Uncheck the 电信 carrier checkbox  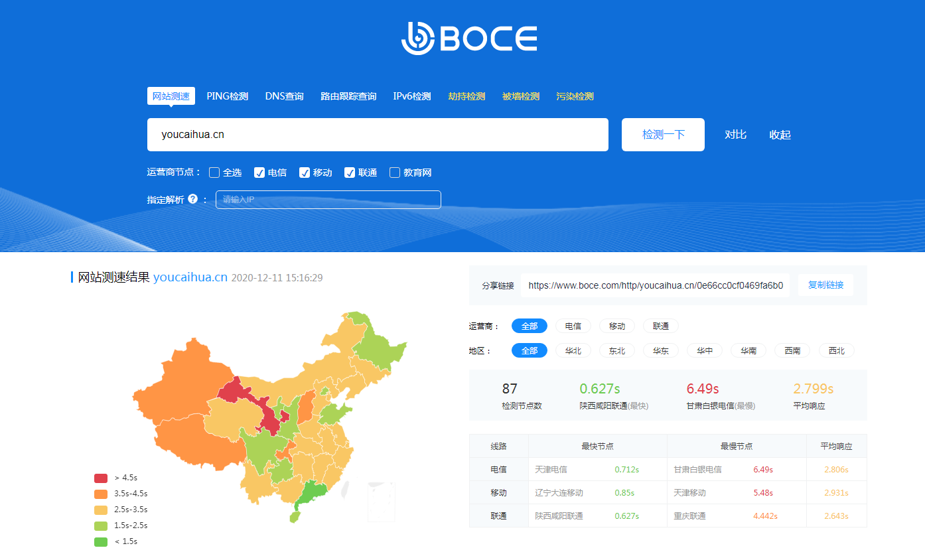pos(259,173)
